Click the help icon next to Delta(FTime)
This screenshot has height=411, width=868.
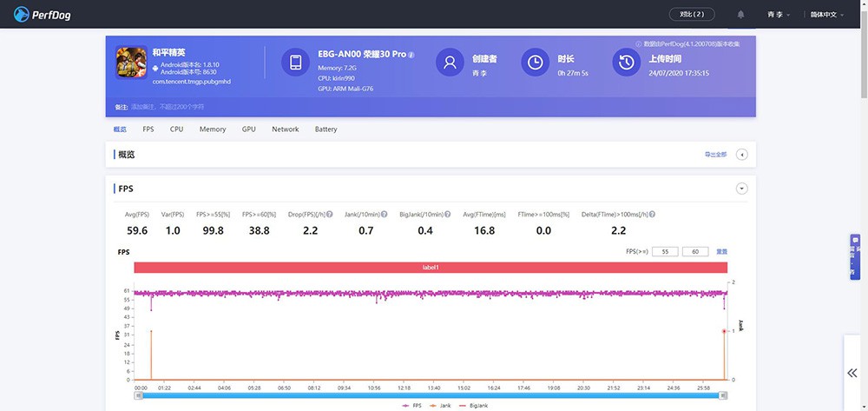tap(652, 215)
